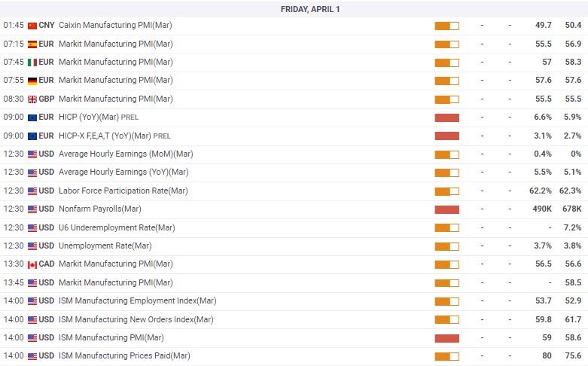Click the 56.9 previous value on 07:15 row
This screenshot has width=588, height=366.
point(574,44)
